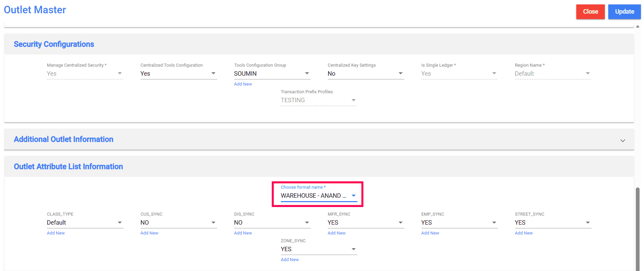Open Centralized Tools Configuration dropdown
This screenshot has height=271, width=644.
tap(178, 74)
